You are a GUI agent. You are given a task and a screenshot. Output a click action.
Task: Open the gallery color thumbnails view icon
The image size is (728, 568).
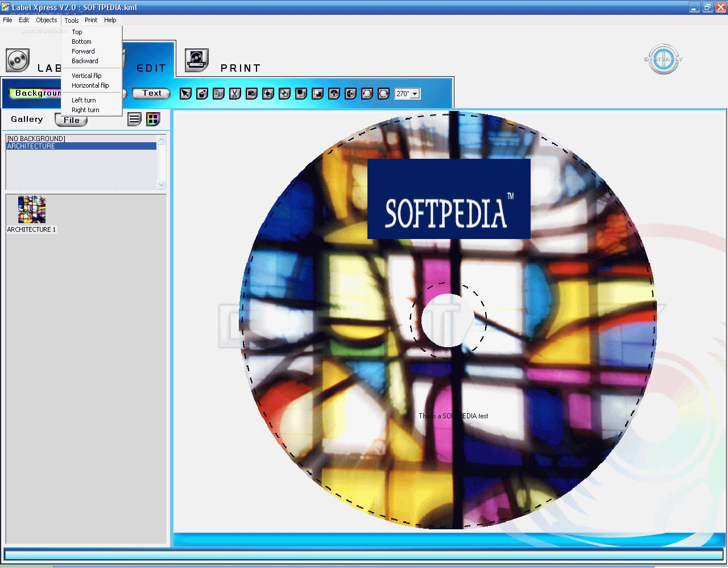[x=152, y=119]
